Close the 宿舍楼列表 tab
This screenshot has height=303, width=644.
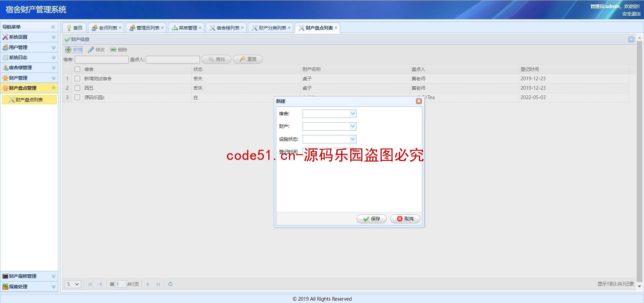point(242,28)
